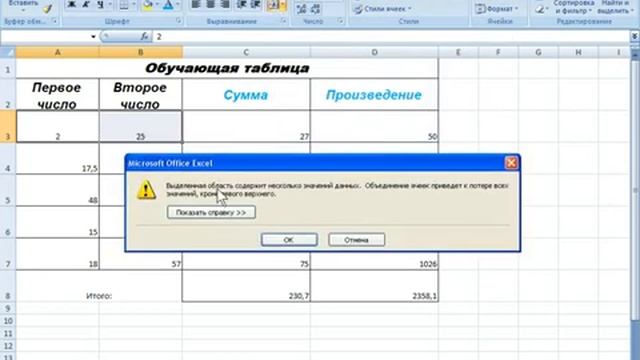Select row 8 header

(x=8, y=286)
